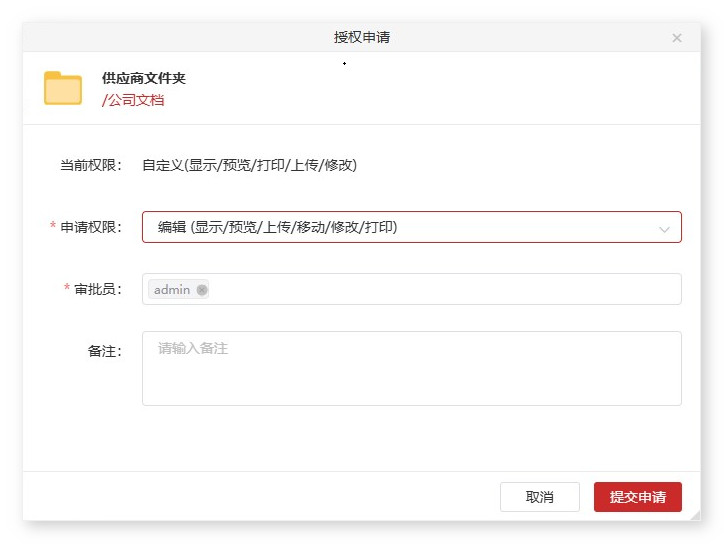
Task: Click the admin tag label
Action: click(172, 290)
